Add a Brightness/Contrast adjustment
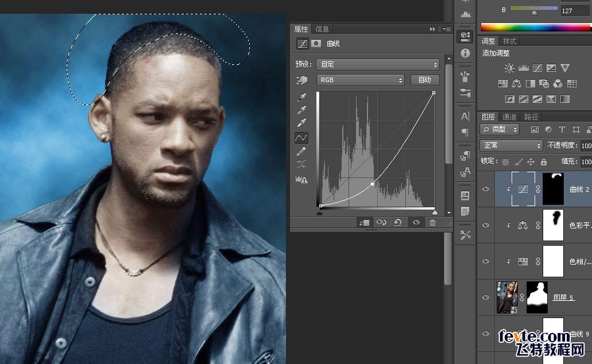592x364 pixels. (x=509, y=68)
